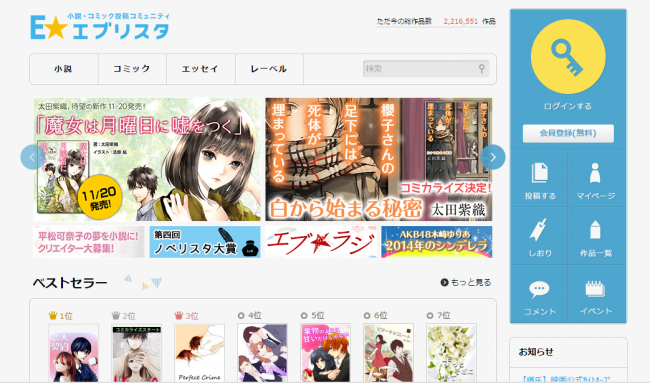Open the コミック tab
This screenshot has width=650, height=383.
pyautogui.click(x=132, y=69)
